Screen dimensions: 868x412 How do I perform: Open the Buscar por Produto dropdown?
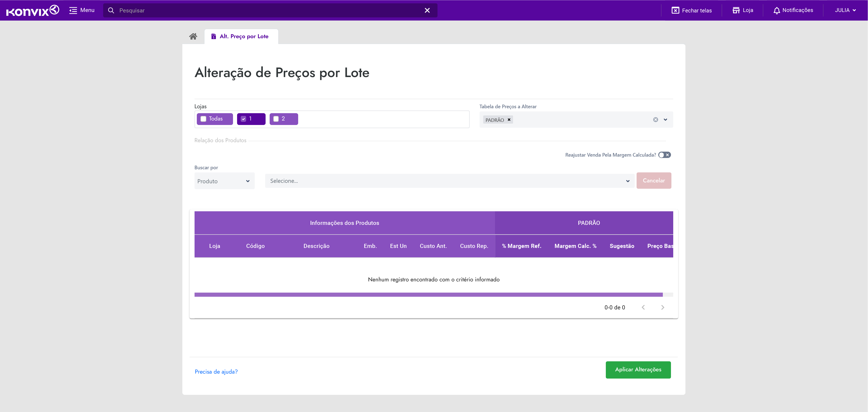pyautogui.click(x=224, y=181)
